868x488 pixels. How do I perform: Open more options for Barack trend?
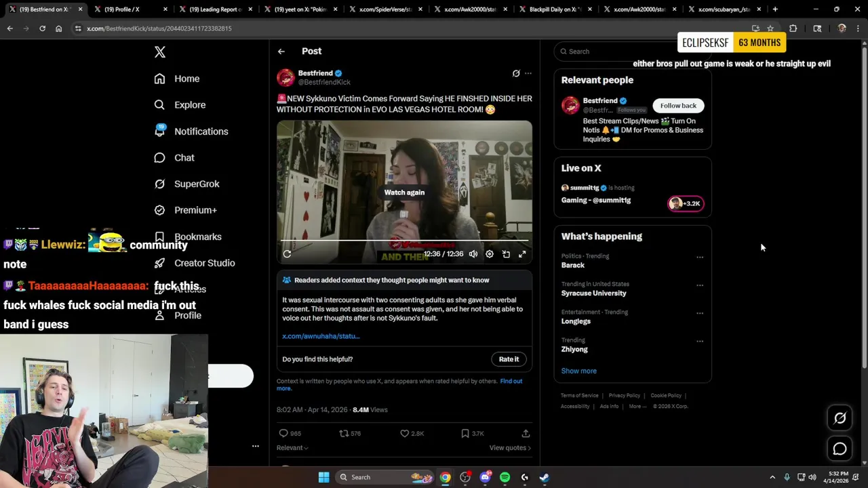[x=700, y=258]
